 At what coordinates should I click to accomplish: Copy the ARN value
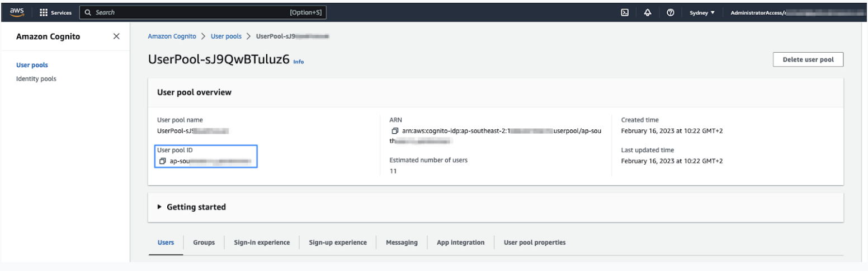click(x=394, y=131)
